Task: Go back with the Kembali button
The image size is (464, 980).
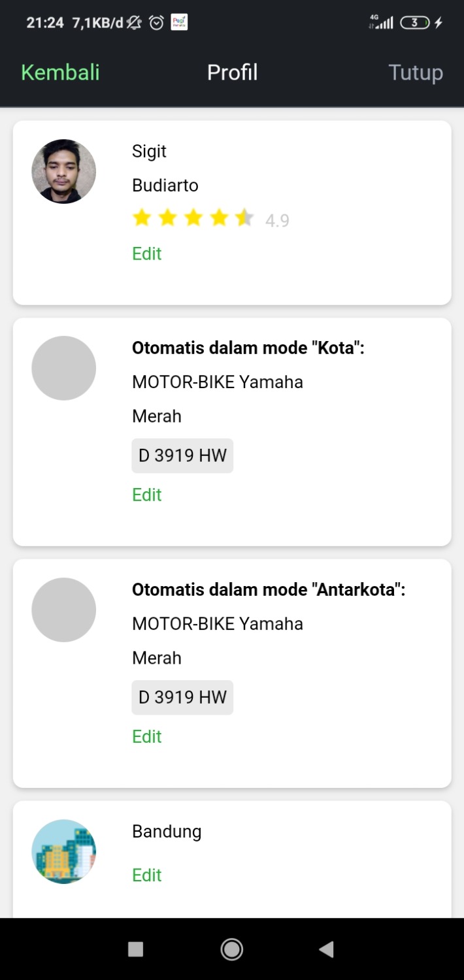Action: 60,73
